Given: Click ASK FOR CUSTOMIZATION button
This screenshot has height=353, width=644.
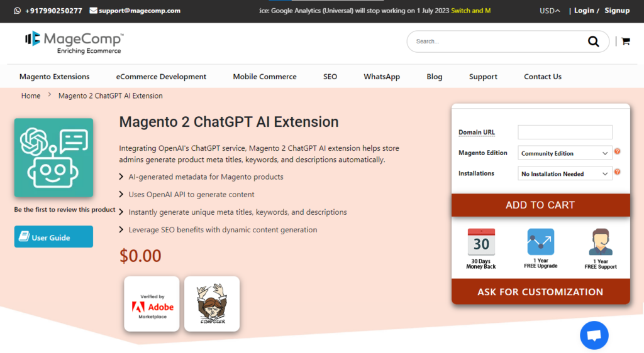Looking at the screenshot, I should pos(540,291).
